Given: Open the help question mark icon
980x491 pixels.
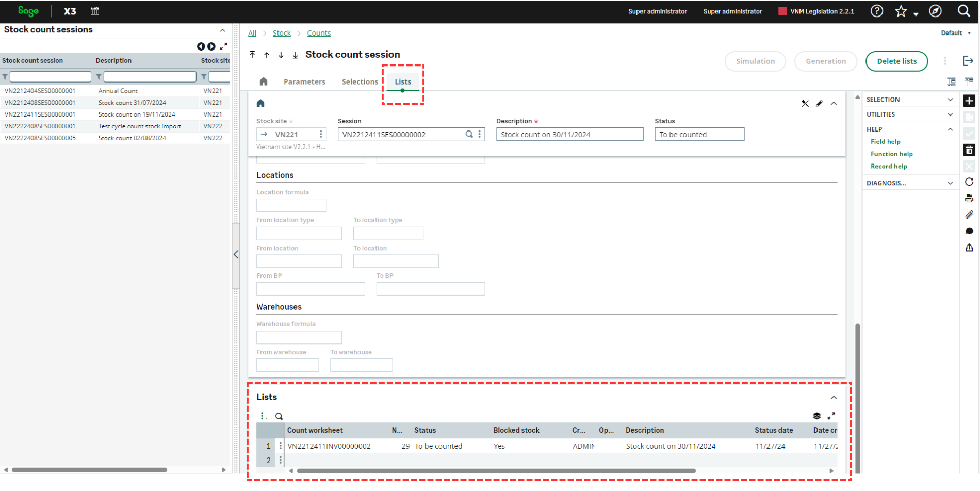Looking at the screenshot, I should pos(877,11).
